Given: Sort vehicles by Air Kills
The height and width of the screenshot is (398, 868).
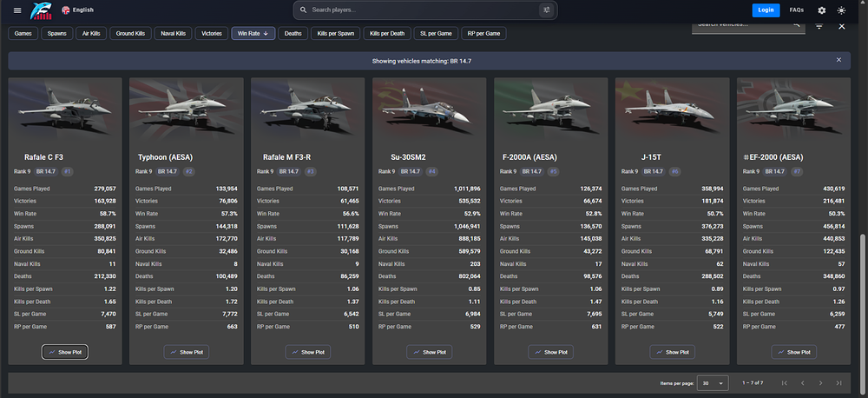Looking at the screenshot, I should pos(91,33).
